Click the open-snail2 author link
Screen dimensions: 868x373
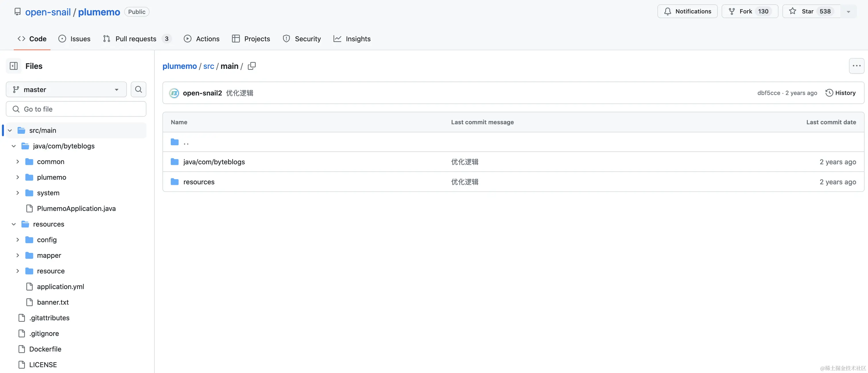[x=203, y=93]
